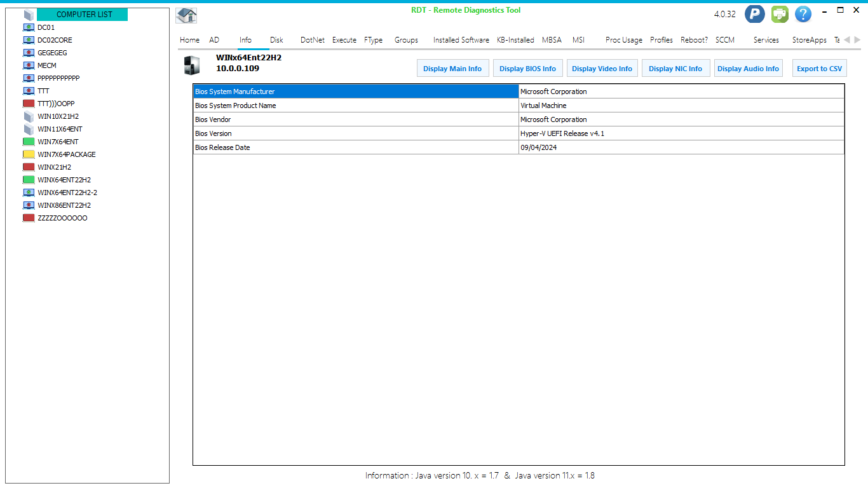Click the Hyper-V UEFI Release v4.1 value

pos(681,133)
